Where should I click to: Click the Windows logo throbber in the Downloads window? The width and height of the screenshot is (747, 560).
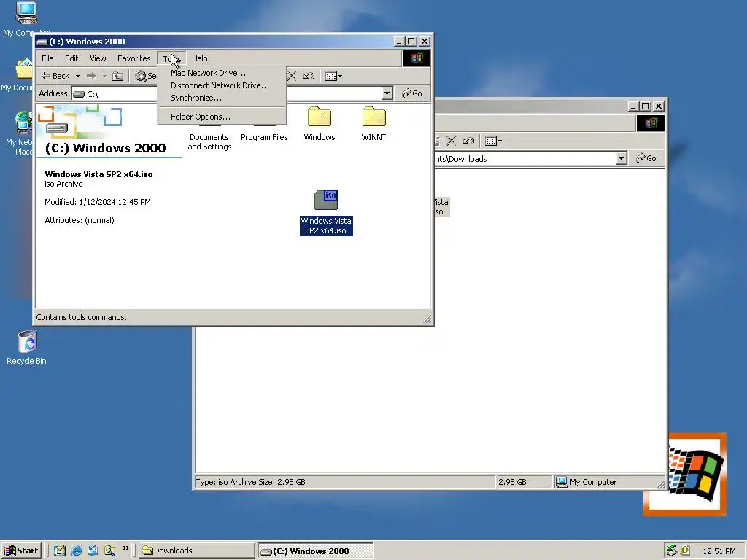click(x=650, y=123)
